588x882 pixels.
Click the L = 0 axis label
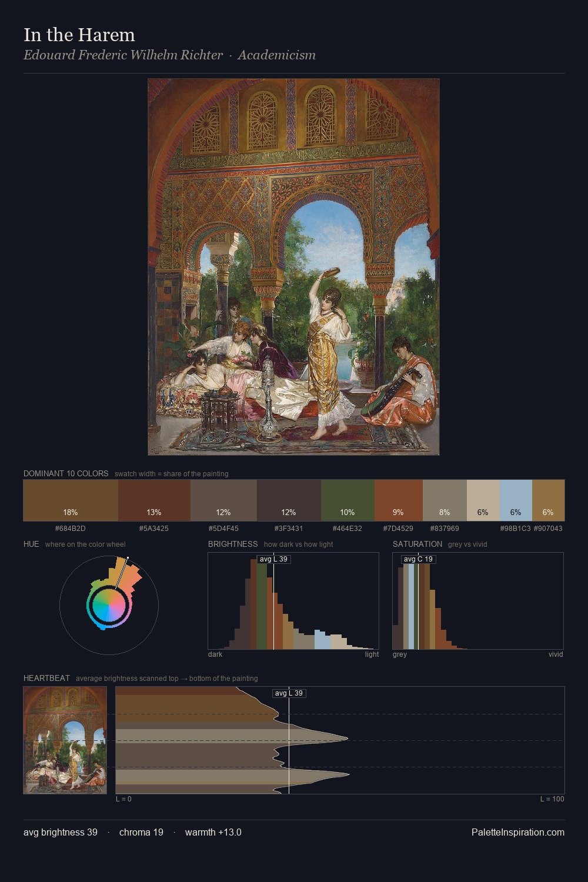(123, 799)
